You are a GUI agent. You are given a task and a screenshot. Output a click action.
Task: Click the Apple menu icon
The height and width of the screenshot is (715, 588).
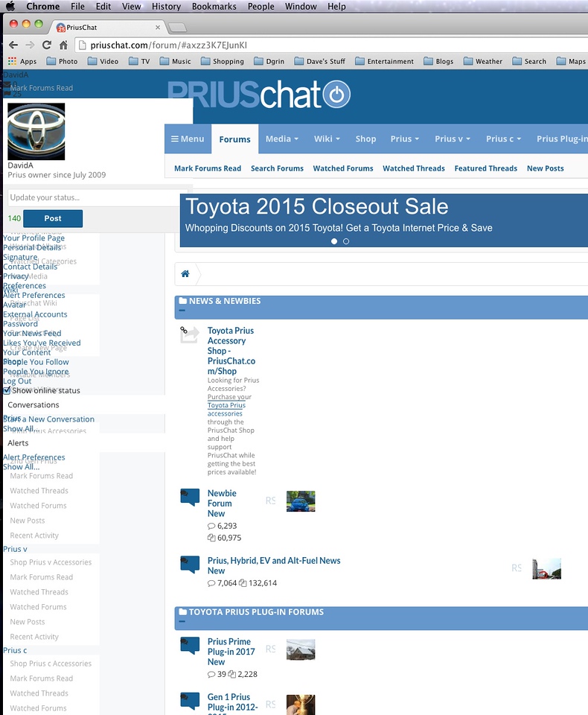(10, 7)
